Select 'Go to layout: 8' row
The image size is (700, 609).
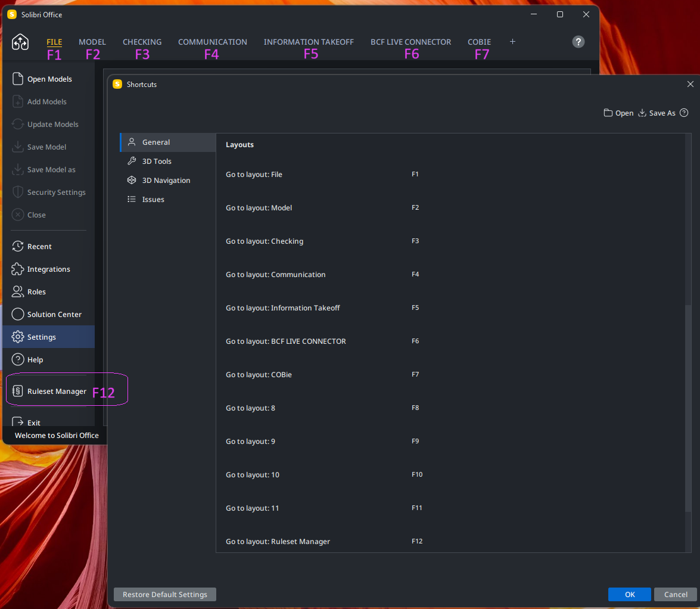tap(450, 408)
